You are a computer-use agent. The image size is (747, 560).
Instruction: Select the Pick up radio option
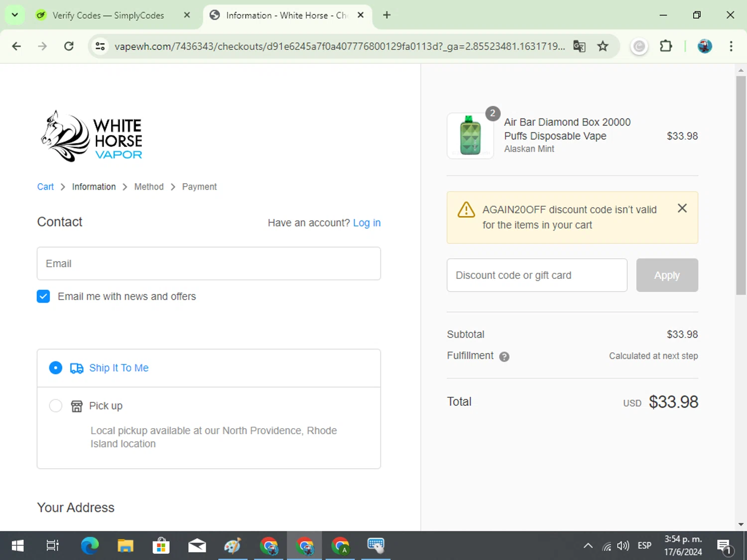click(56, 406)
